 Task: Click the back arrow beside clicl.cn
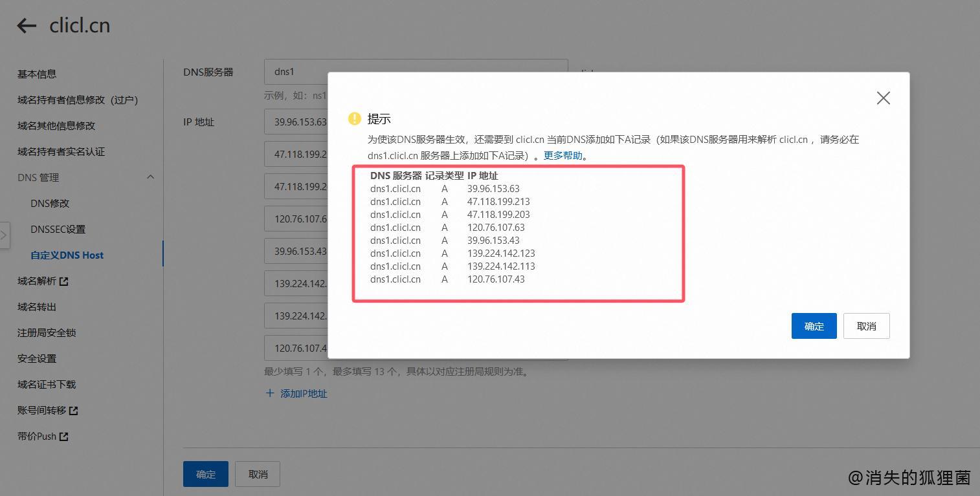[27, 26]
